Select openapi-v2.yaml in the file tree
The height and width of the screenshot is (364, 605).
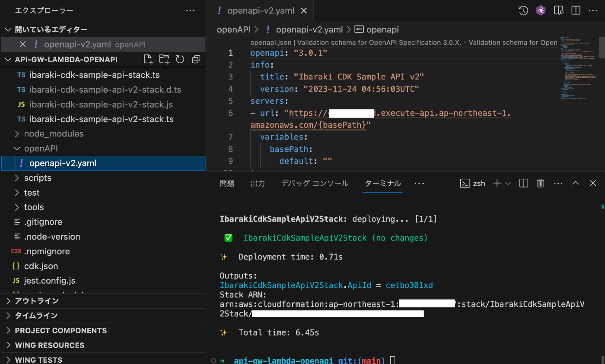103,163
